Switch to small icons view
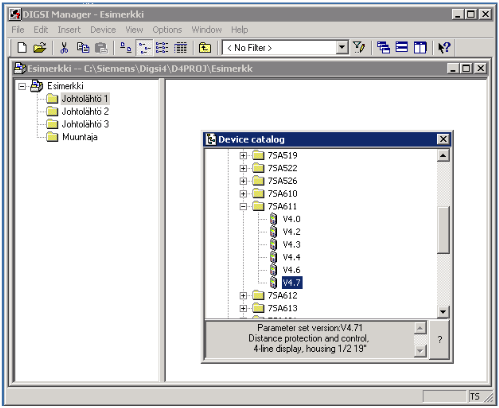 coord(144,48)
